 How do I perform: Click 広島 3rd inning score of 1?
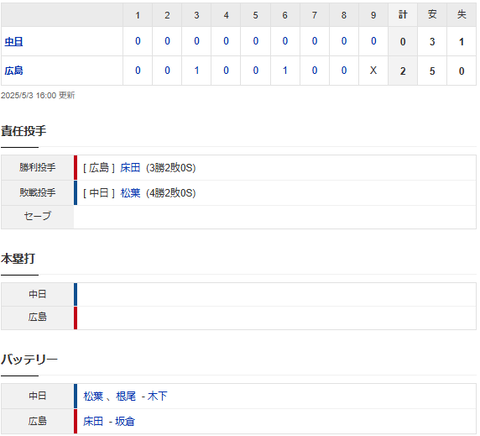click(x=197, y=71)
